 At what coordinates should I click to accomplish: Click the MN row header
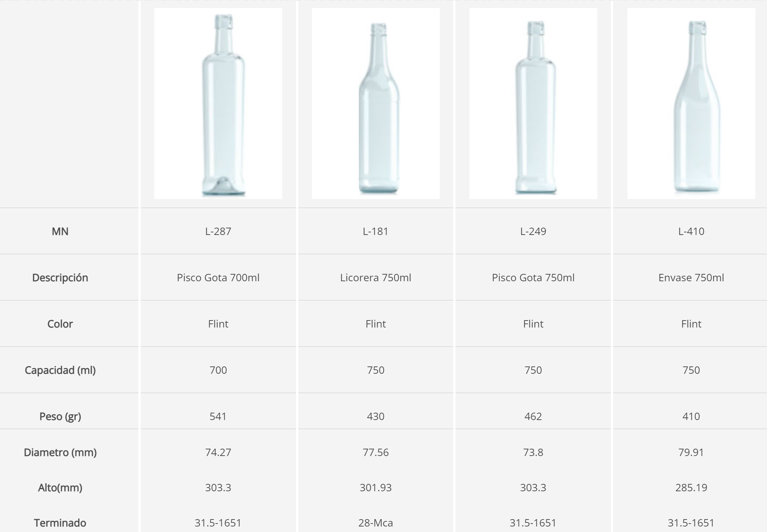[60, 231]
